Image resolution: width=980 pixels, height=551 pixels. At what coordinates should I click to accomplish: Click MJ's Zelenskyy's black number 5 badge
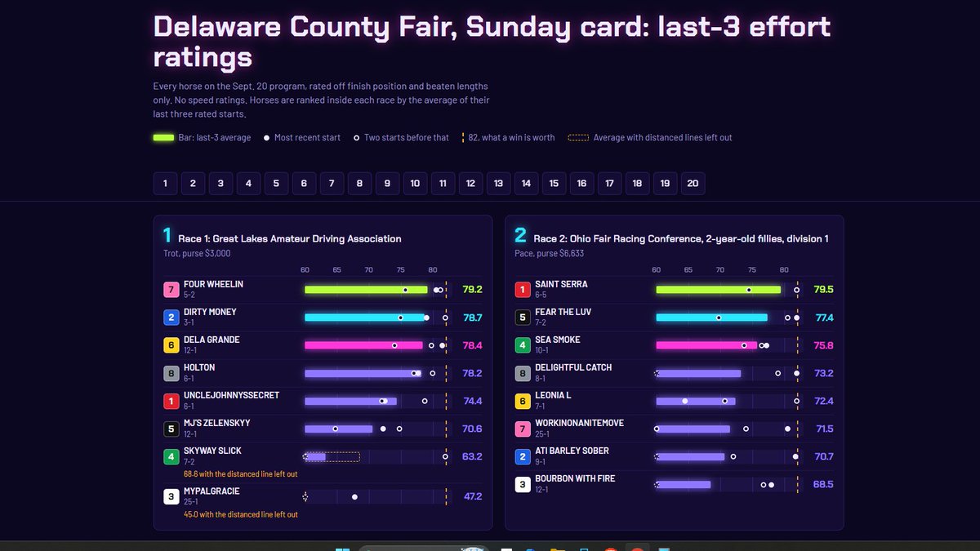[171, 429]
